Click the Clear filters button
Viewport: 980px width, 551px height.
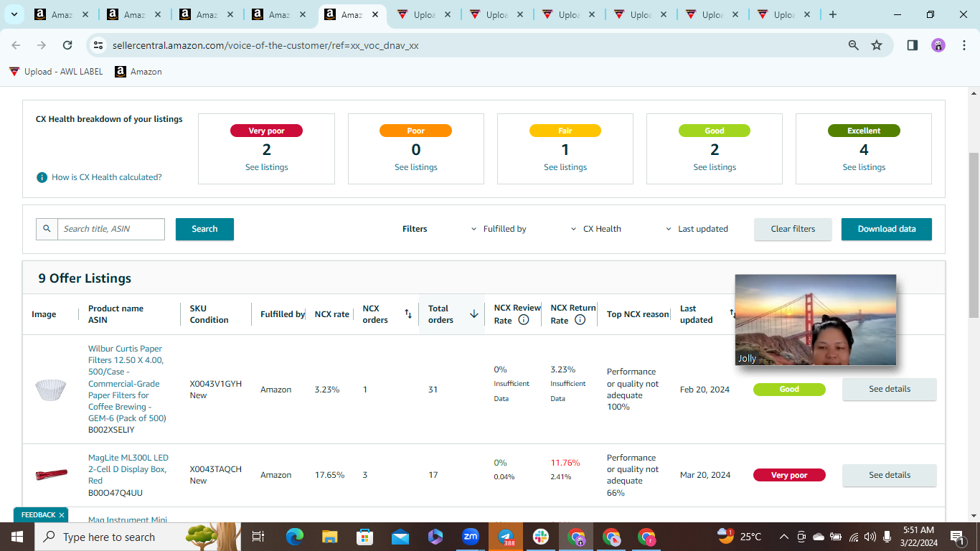coord(793,229)
